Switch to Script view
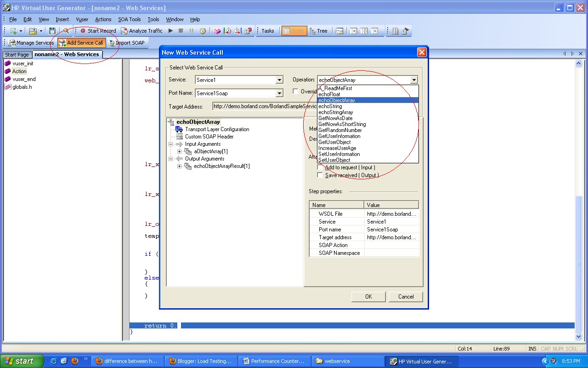This screenshot has height=368, width=588. pos(294,31)
